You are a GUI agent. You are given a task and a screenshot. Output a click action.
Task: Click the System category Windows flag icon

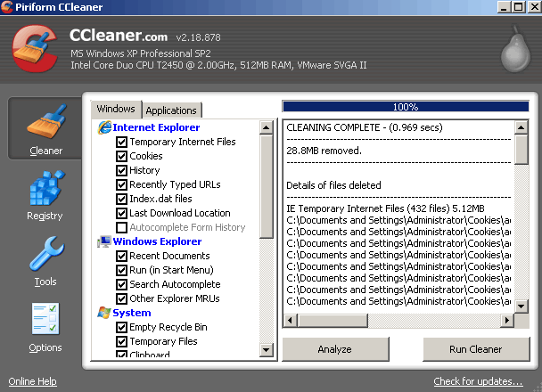pos(104,313)
